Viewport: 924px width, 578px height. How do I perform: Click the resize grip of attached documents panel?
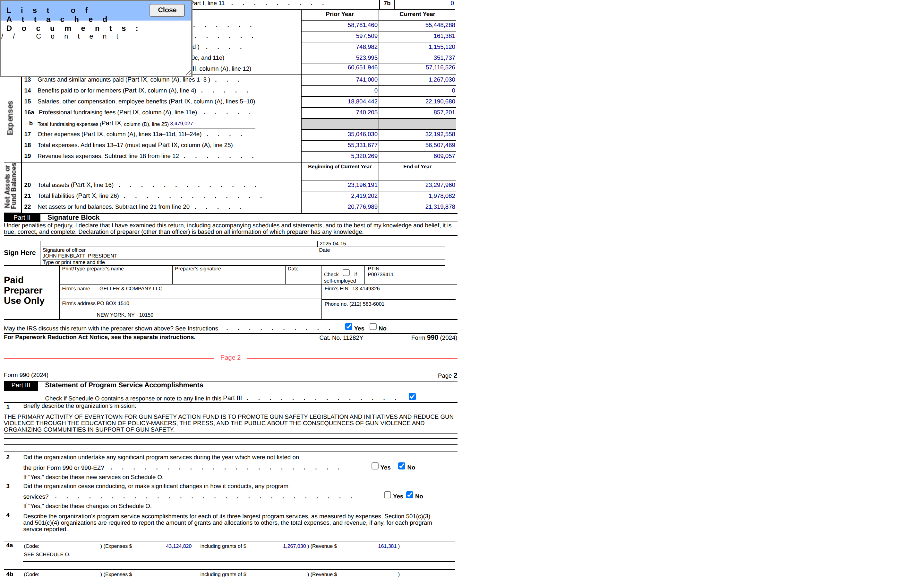click(188, 73)
